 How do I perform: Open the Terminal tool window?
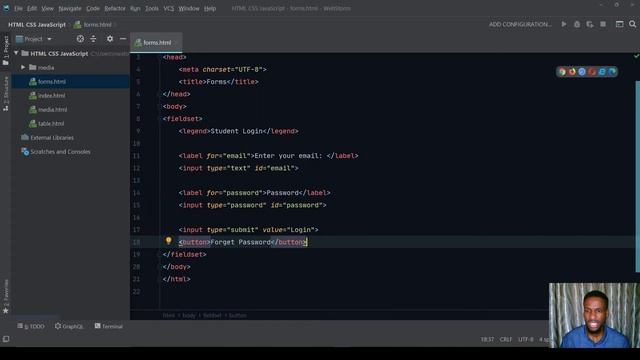[109, 326]
